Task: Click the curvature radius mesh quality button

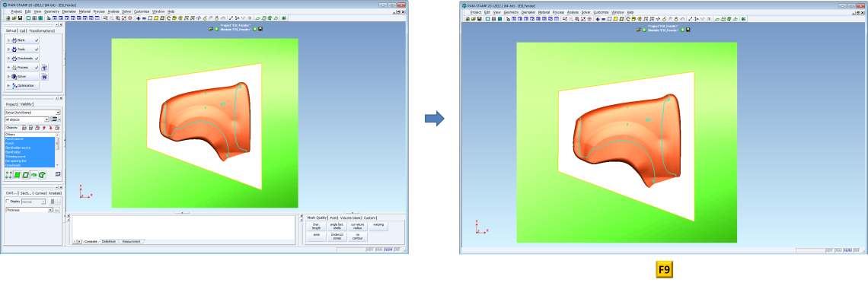Action: [357, 226]
